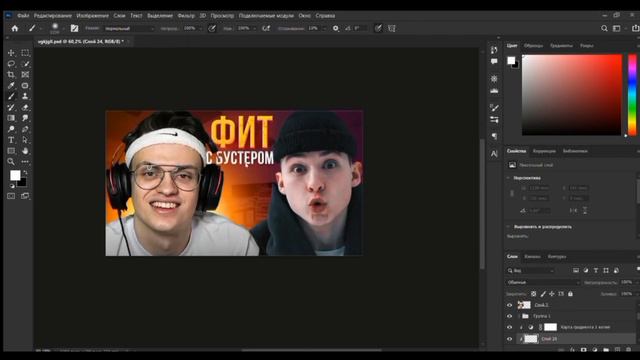Select the Path Selection arrow tool
Viewport: 640px width, 360px height.
click(x=25, y=140)
